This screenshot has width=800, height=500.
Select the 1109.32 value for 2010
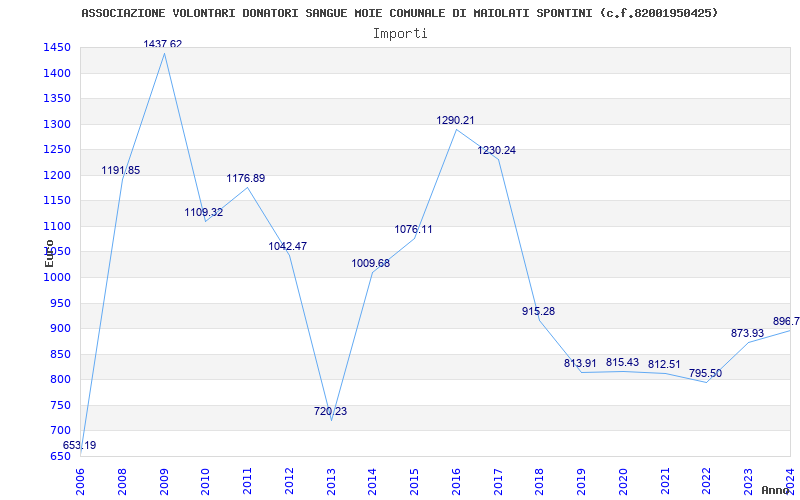(204, 212)
